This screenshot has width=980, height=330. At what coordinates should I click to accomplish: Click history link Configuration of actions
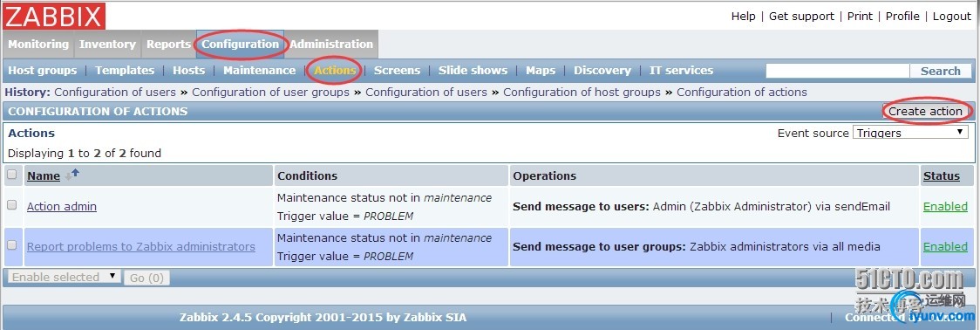[742, 92]
